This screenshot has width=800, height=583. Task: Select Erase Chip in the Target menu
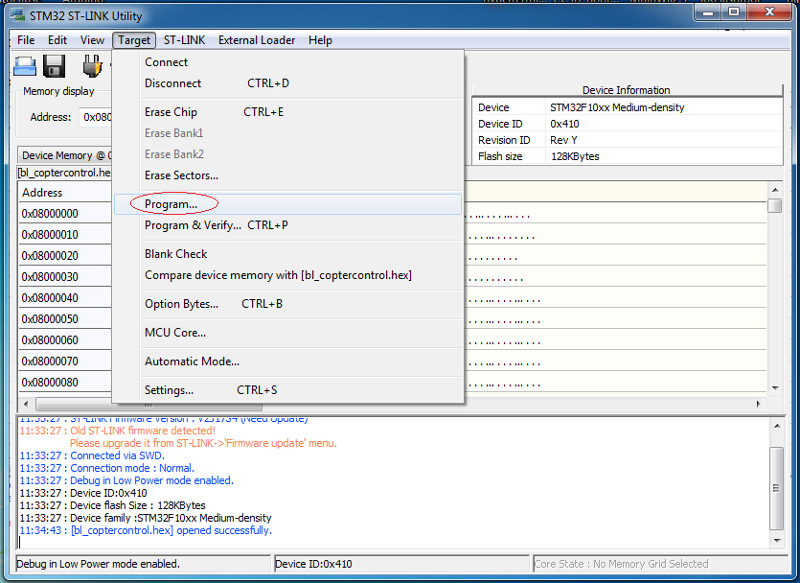(288, 112)
